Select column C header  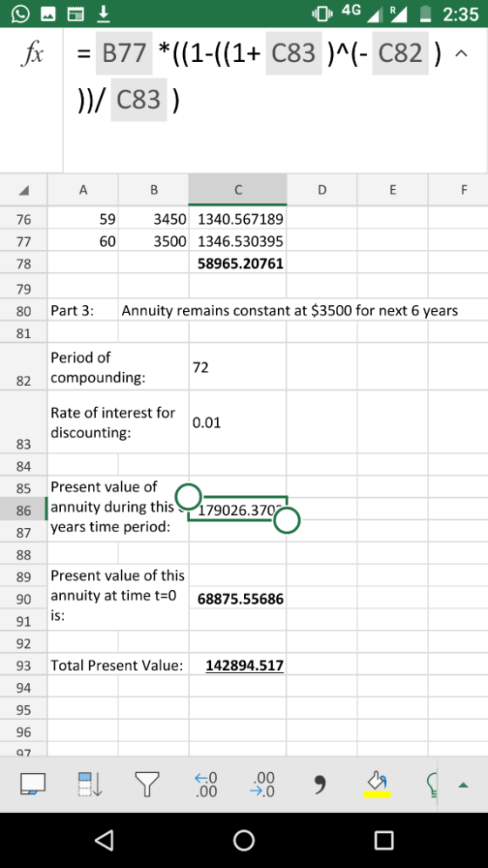coord(237,190)
